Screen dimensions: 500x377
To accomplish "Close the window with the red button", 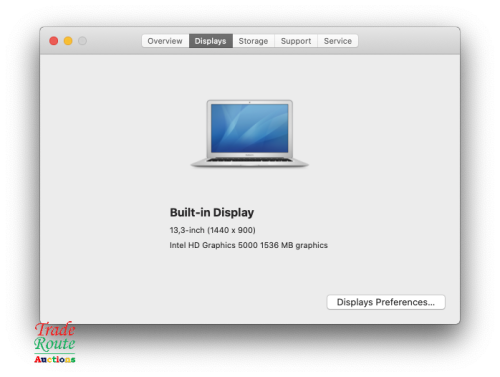I will click(x=54, y=41).
